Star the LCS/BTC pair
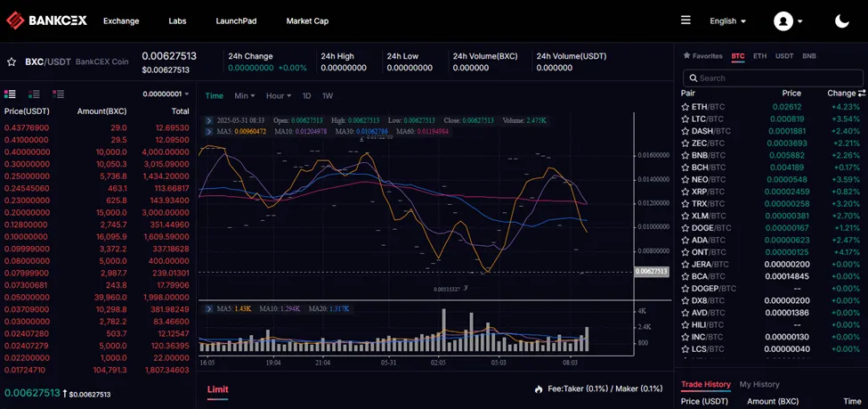Screen dimensions: 868x409 685,349
